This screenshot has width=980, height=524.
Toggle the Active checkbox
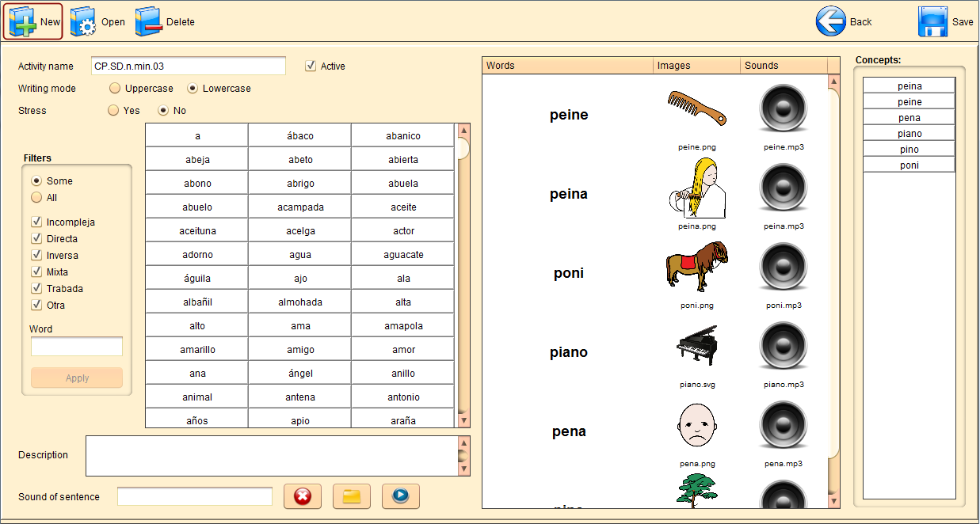(x=311, y=66)
